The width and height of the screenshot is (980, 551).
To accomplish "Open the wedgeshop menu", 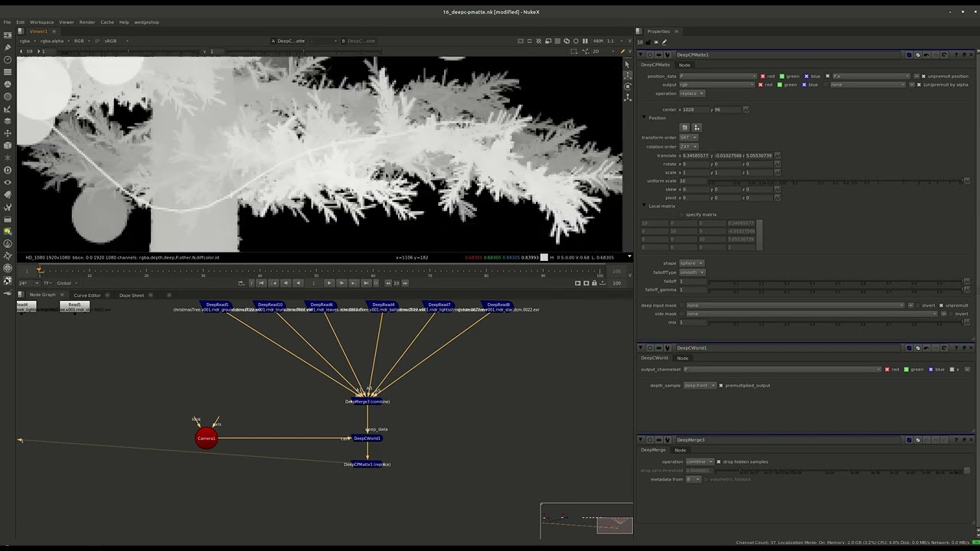I will [x=146, y=22].
